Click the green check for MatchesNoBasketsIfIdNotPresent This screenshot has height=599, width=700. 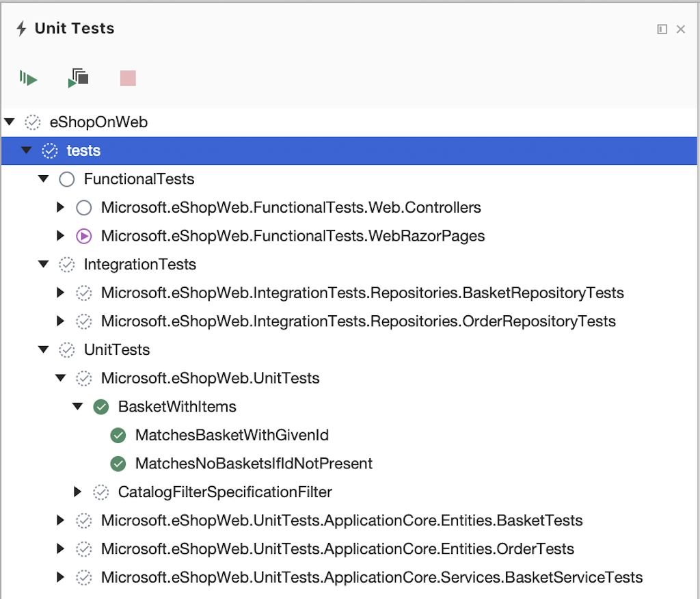coord(118,464)
